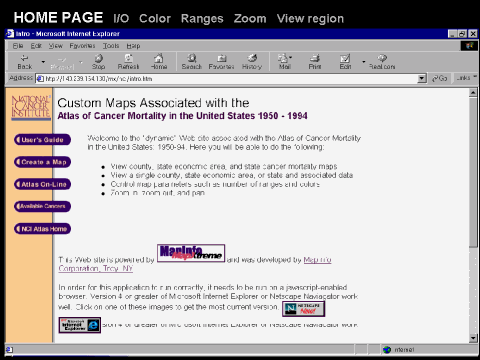
Task: Click the page's vertical scrollbar down arrow
Action: (x=473, y=338)
